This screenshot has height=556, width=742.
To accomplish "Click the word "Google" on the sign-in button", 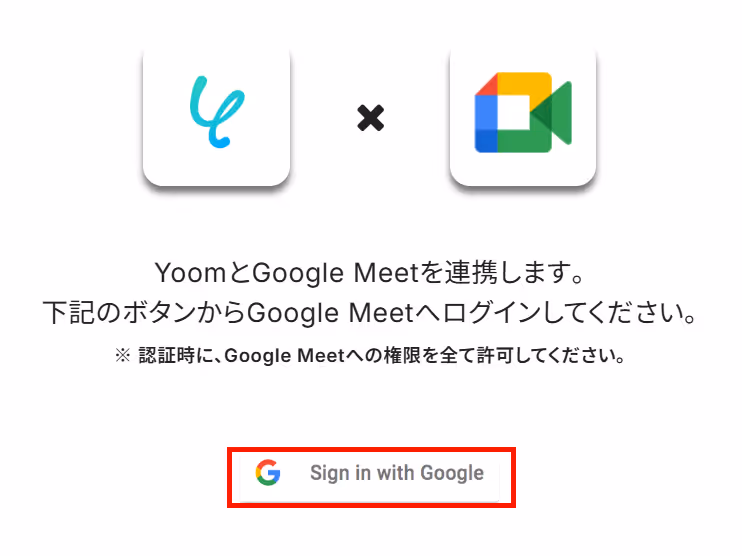I will pyautogui.click(x=452, y=473).
